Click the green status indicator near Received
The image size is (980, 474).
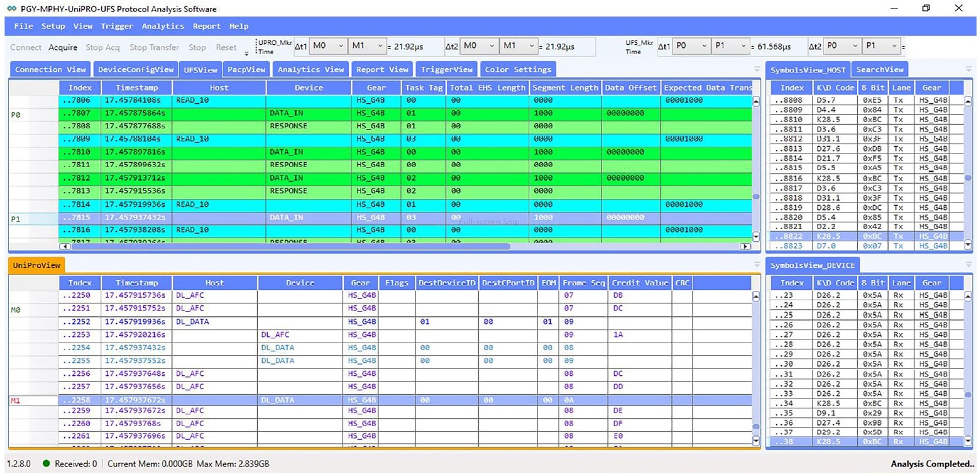tap(46, 464)
